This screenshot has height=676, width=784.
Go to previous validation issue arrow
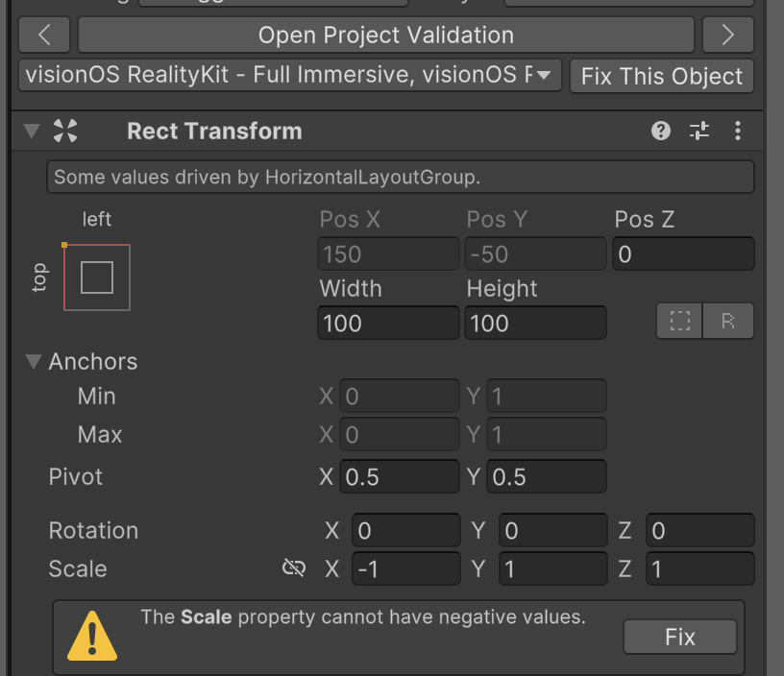44,36
